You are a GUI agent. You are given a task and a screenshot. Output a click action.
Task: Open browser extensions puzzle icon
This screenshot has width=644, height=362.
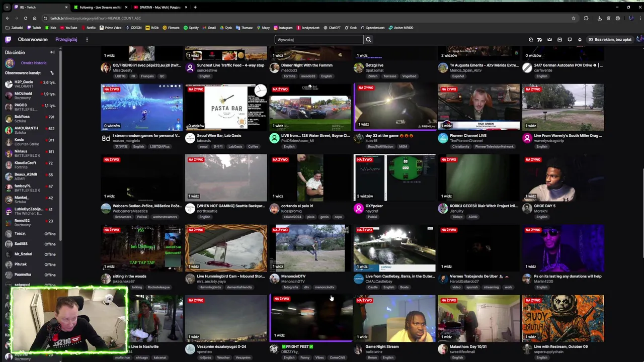pos(586,18)
